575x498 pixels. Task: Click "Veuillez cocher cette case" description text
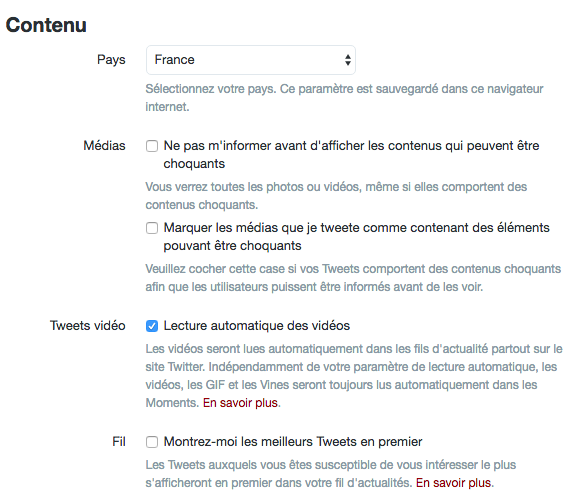coord(353,278)
